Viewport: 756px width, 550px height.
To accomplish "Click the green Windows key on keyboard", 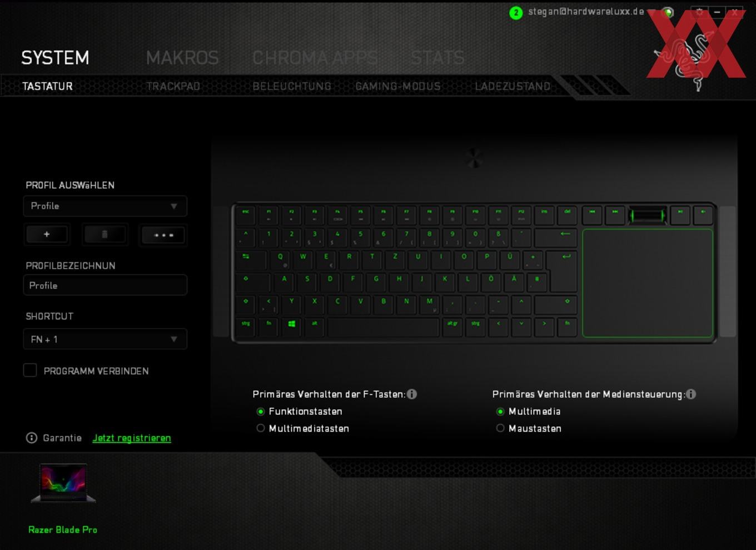I will coord(291,324).
